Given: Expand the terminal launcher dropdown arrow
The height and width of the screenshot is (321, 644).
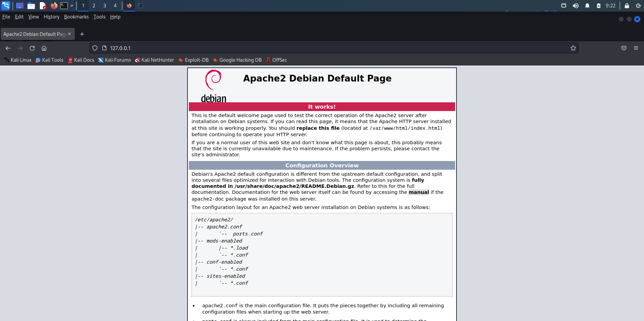Looking at the screenshot, I should click(x=72, y=6).
